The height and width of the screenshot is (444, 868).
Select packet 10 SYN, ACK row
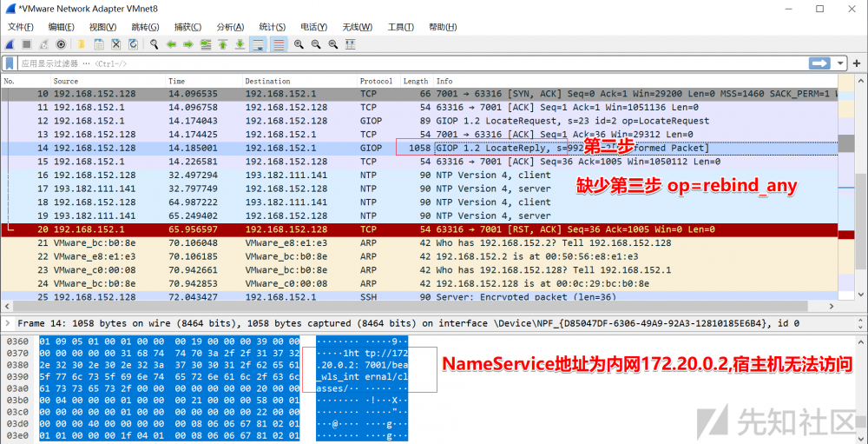click(x=419, y=94)
